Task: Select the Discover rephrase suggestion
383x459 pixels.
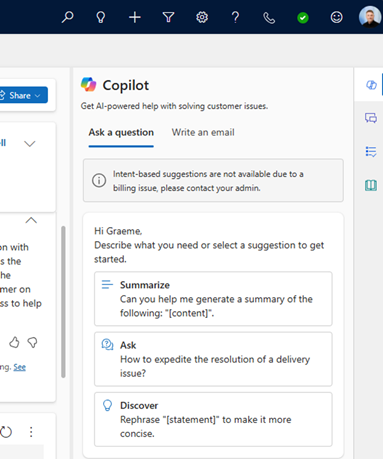Action: (x=213, y=419)
